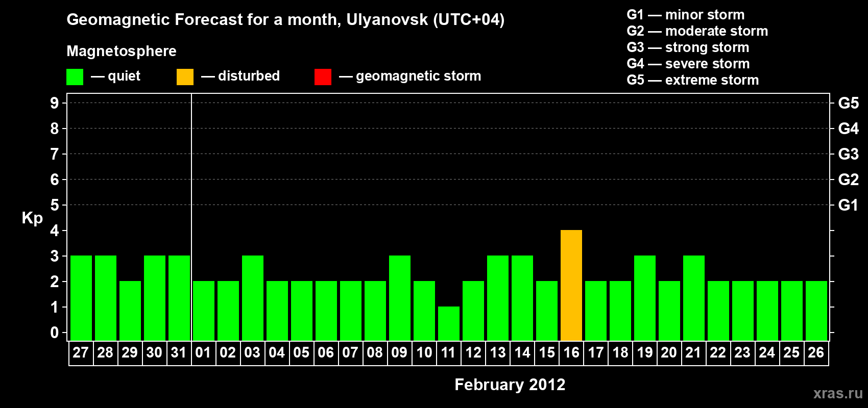868x408 pixels.
Task: Click the date label 01 on the axis
Action: click(x=203, y=353)
